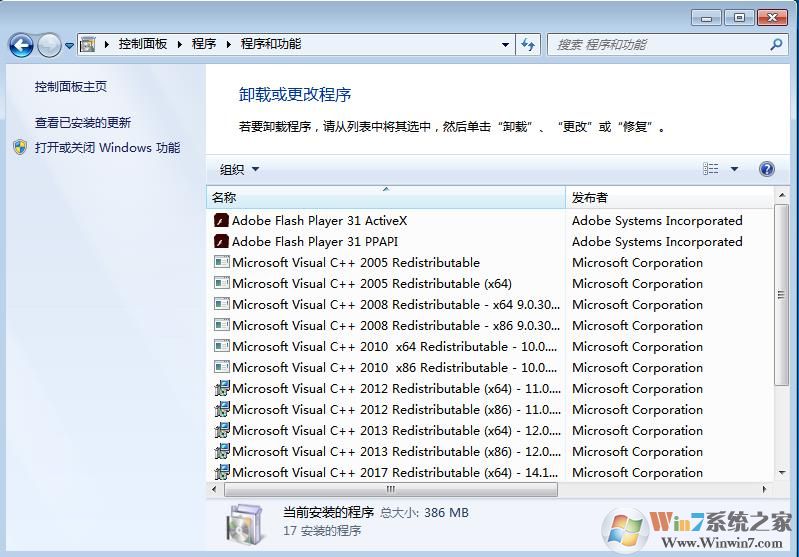The image size is (799, 557).
Task: Click the Control Panel icon in address bar
Action: point(88,44)
